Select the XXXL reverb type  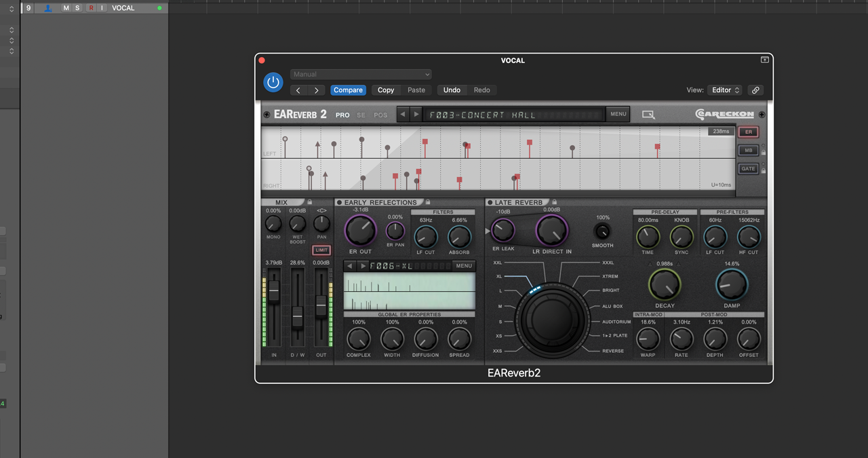pos(608,263)
